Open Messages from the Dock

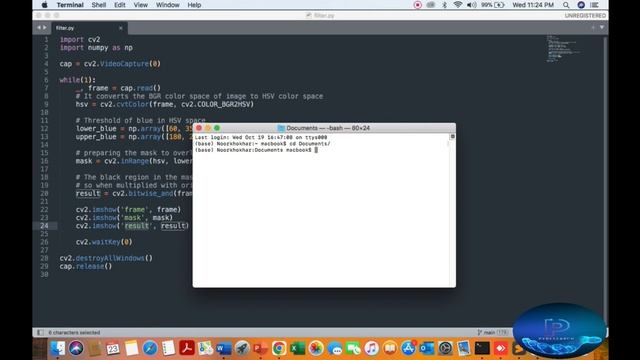335,348
